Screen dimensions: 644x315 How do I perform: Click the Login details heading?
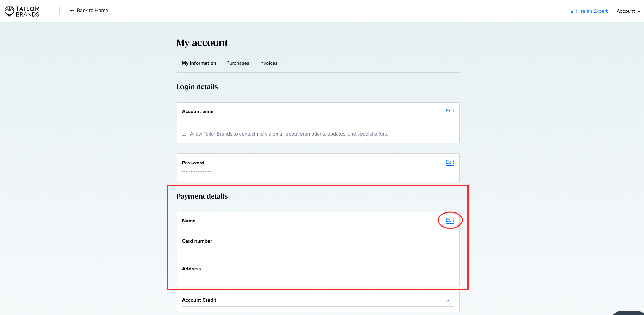(x=197, y=87)
